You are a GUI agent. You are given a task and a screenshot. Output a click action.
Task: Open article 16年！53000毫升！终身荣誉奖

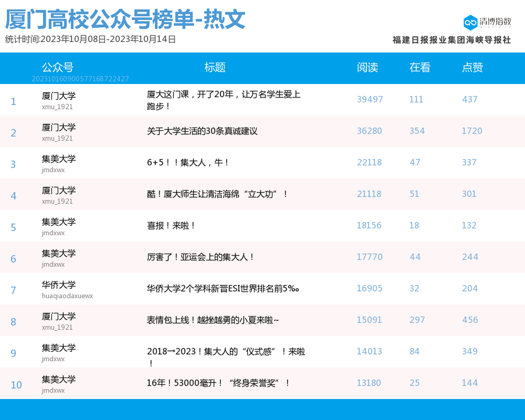coord(218,383)
